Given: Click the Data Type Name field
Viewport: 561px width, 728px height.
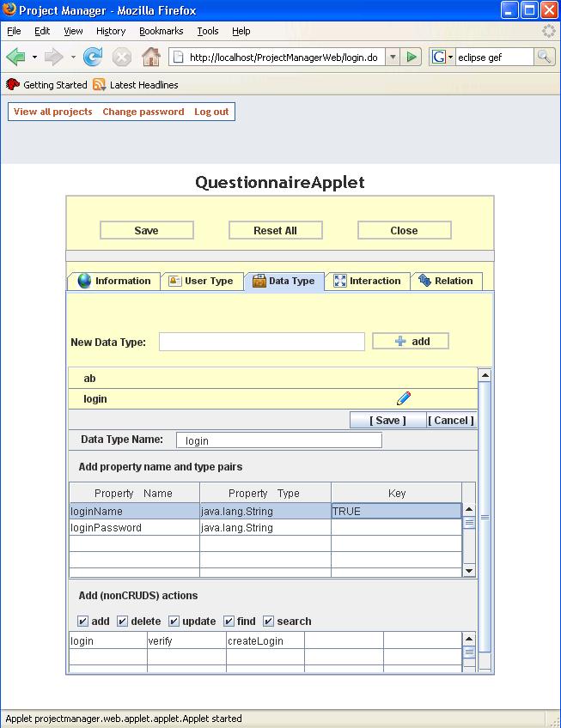Looking at the screenshot, I should [279, 440].
